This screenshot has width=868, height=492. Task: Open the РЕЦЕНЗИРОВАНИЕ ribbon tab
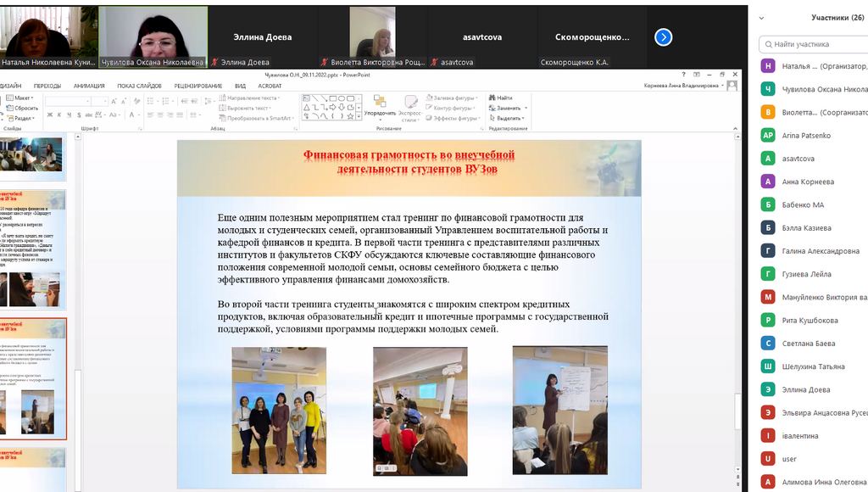[198, 86]
